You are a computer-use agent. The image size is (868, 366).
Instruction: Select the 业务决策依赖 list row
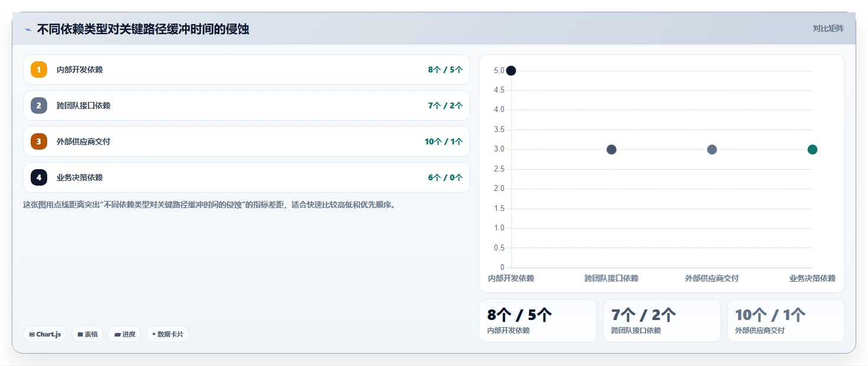pos(247,177)
